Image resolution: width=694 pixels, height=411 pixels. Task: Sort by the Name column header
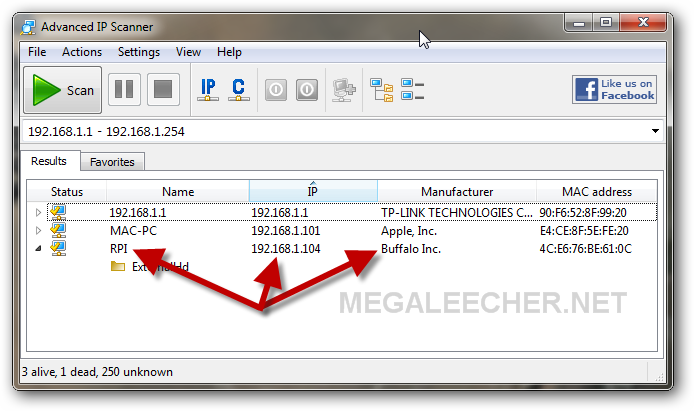tap(178, 192)
